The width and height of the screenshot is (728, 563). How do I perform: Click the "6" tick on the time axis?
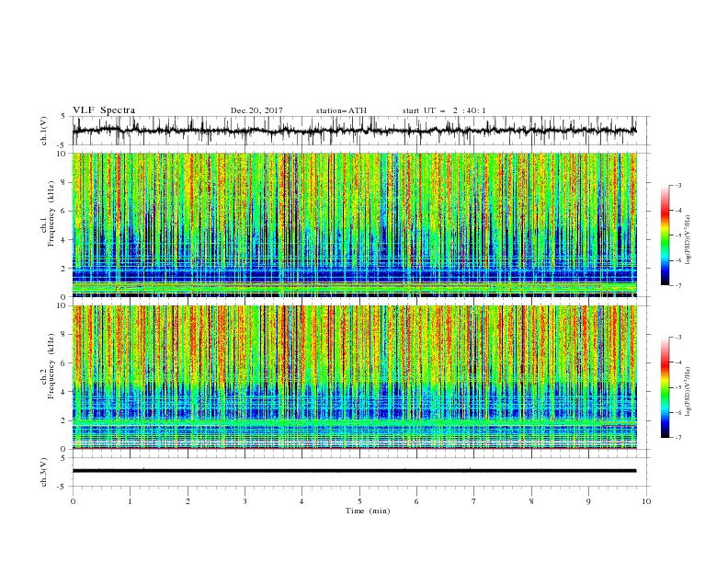click(x=416, y=501)
